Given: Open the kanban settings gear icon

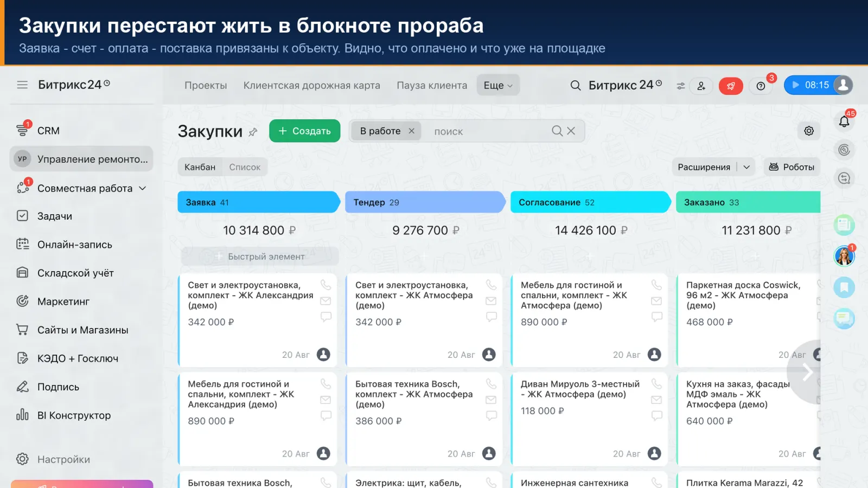Looking at the screenshot, I should (x=809, y=131).
